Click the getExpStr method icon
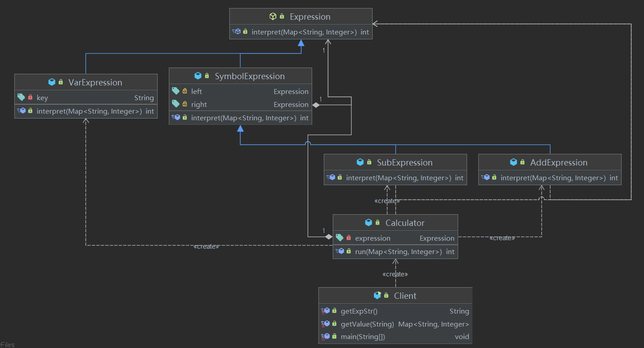 coord(325,311)
